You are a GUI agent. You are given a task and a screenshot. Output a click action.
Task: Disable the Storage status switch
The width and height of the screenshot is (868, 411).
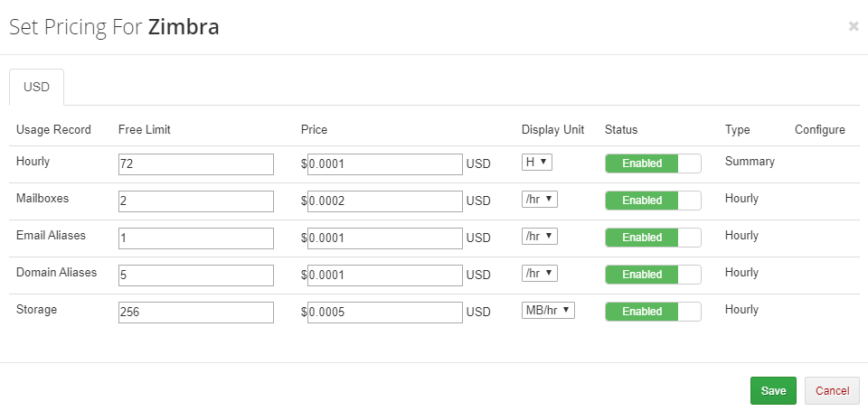coord(653,312)
